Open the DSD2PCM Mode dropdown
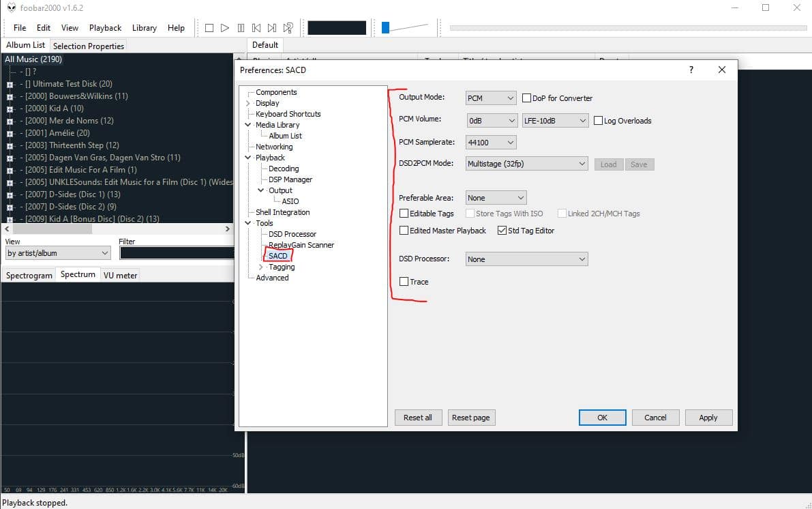This screenshot has height=509, width=812. pyautogui.click(x=526, y=164)
